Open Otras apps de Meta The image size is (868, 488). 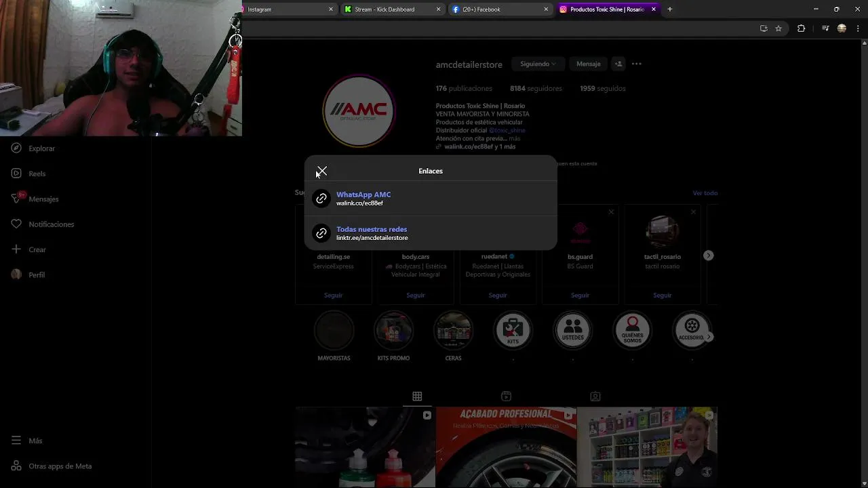coord(52,466)
